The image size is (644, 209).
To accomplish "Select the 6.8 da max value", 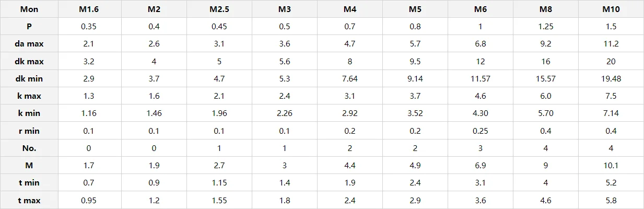I will click(481, 44).
